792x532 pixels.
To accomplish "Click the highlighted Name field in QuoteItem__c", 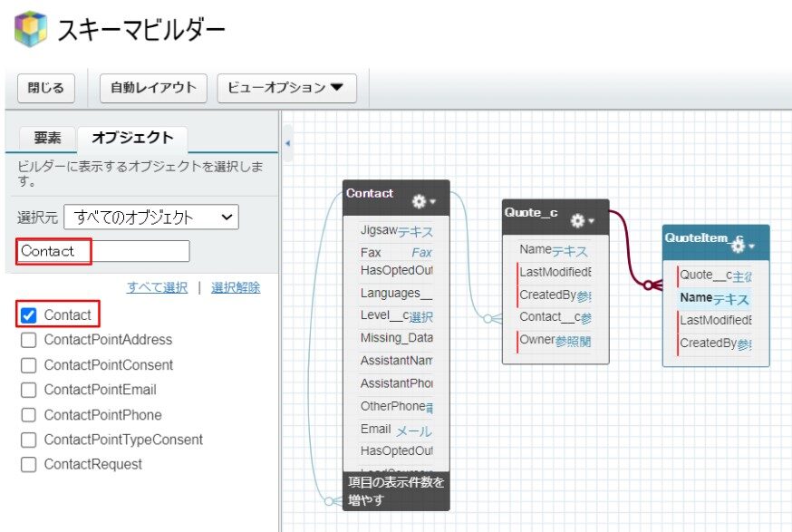I will click(715, 298).
